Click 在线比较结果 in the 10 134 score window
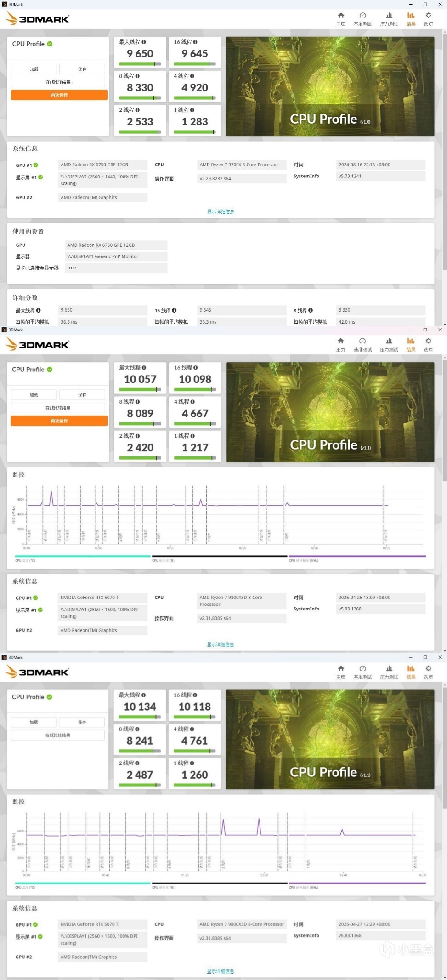 pos(58,735)
